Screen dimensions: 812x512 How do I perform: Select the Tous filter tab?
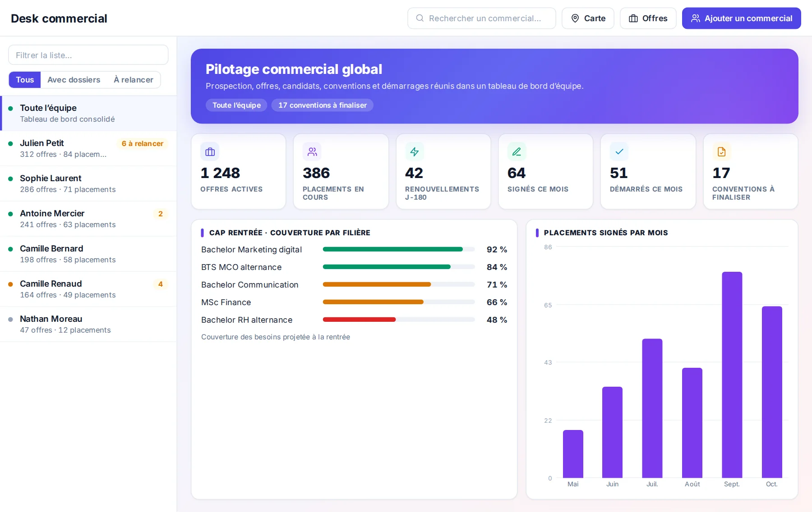coord(25,80)
